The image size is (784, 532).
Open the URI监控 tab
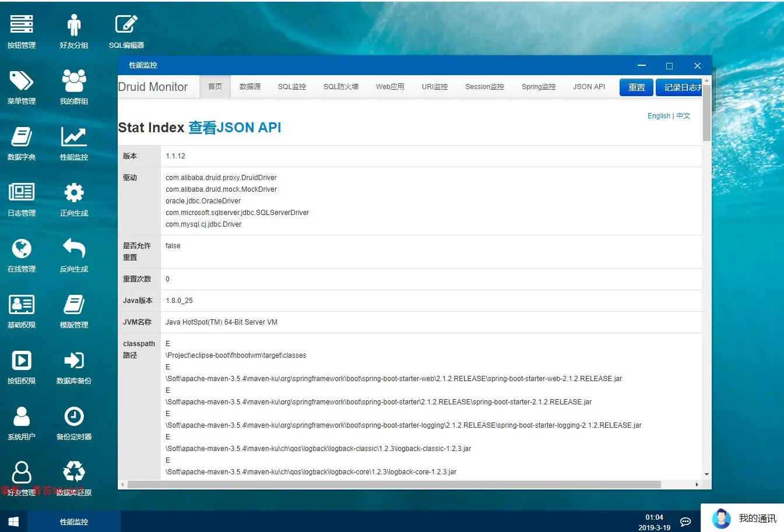tap(435, 86)
